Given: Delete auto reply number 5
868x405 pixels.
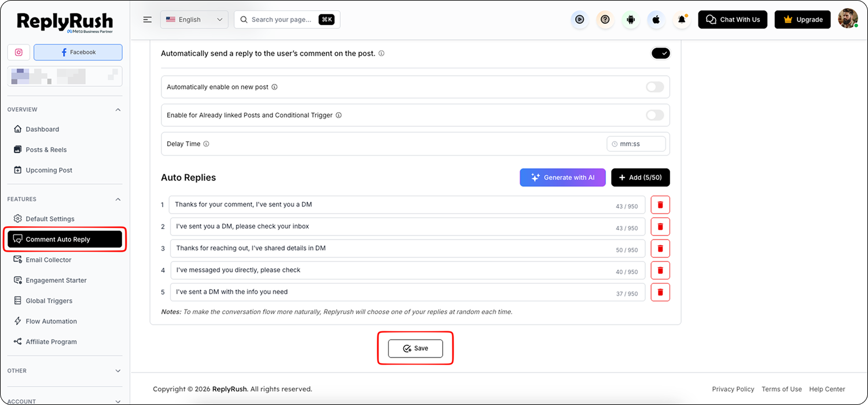Looking at the screenshot, I should tap(660, 292).
